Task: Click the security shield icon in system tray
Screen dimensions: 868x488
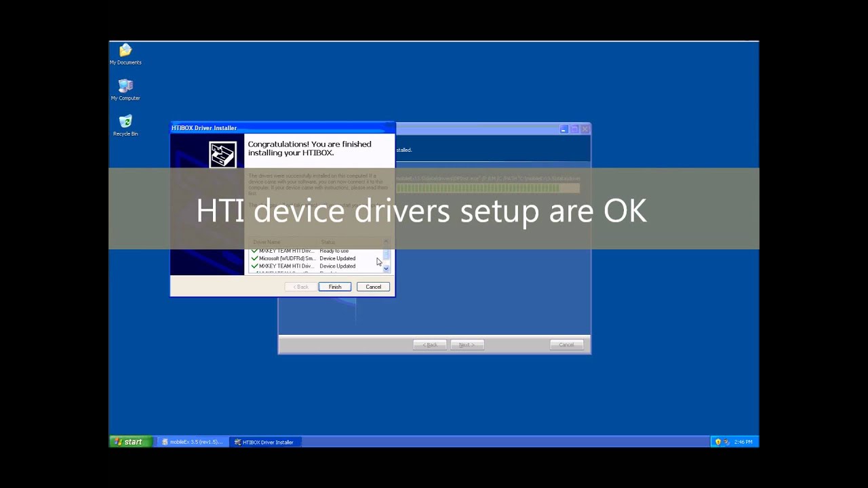Action: 718,442
